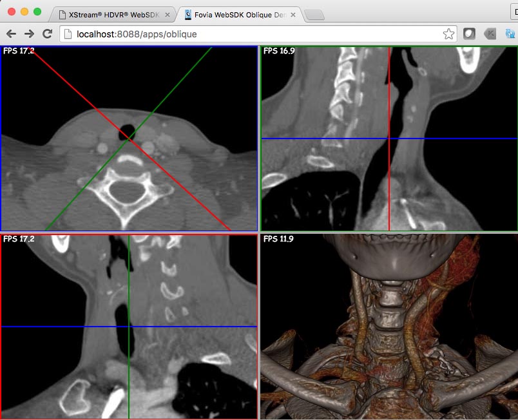Screen dimensions: 518x420
Task: Switch to the XStream HDVR WebSDK tab
Action: [113, 14]
